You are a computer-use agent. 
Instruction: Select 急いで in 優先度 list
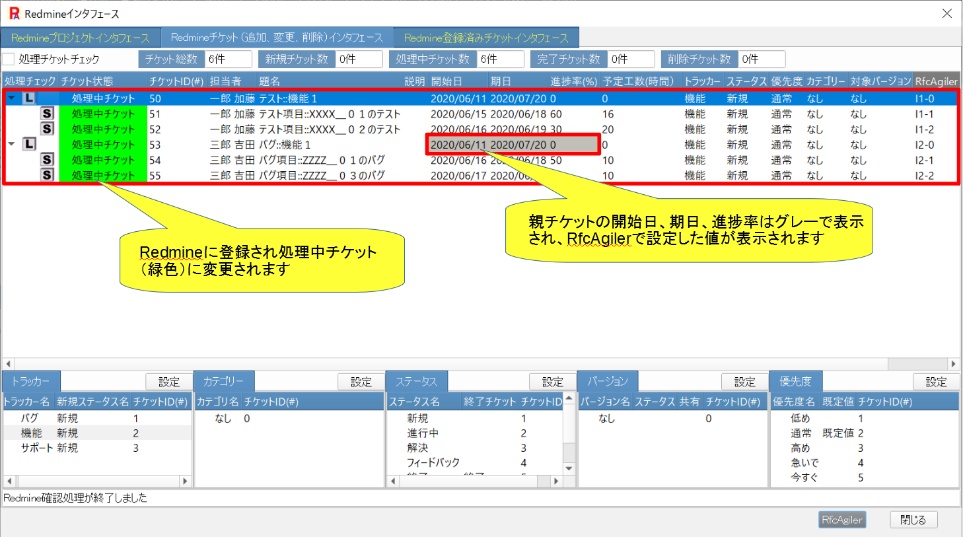click(804, 463)
